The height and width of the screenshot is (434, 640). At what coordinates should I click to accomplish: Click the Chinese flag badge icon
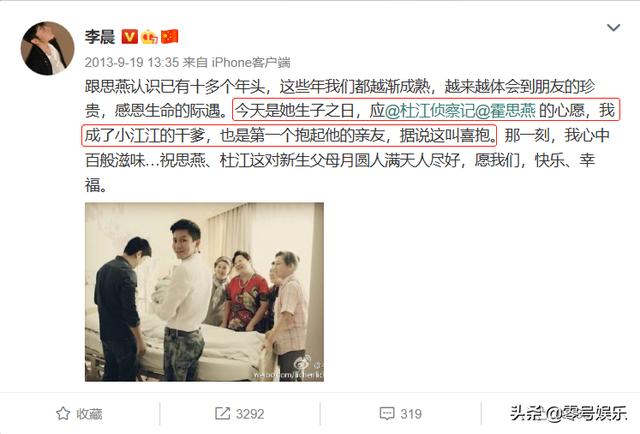point(169,37)
